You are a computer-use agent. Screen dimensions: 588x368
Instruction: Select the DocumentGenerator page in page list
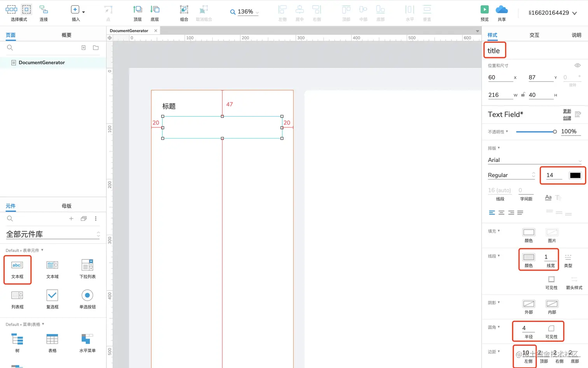[x=53, y=63]
